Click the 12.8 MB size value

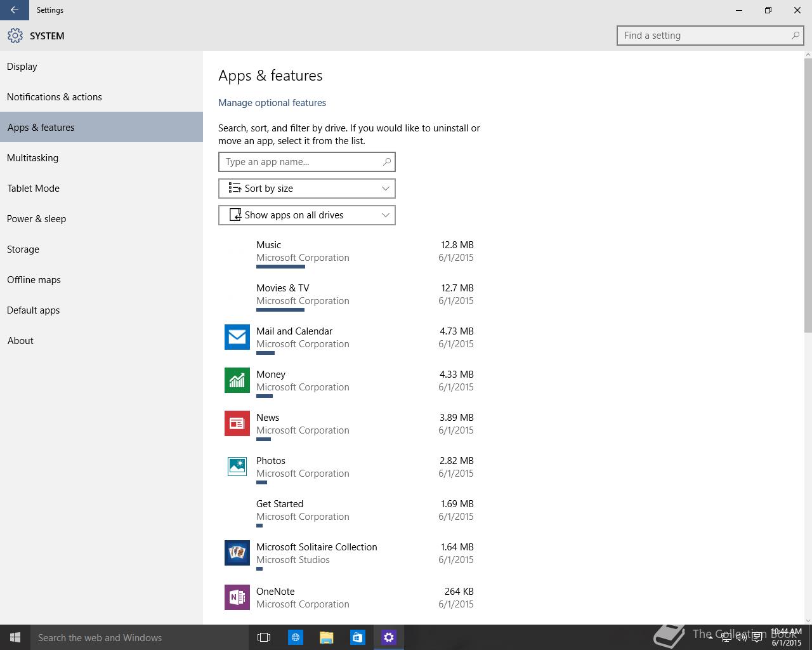pyautogui.click(x=457, y=245)
